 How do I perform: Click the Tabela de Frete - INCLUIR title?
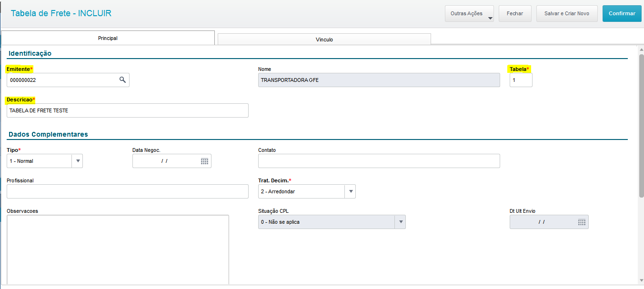61,13
